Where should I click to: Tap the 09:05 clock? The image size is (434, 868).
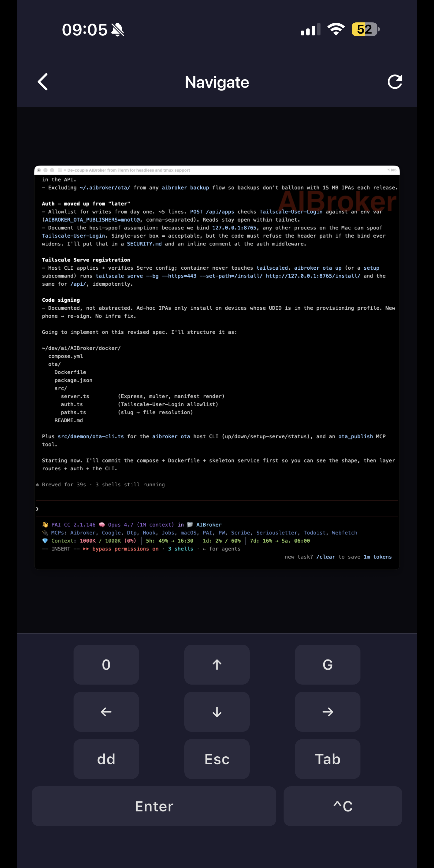click(x=84, y=30)
